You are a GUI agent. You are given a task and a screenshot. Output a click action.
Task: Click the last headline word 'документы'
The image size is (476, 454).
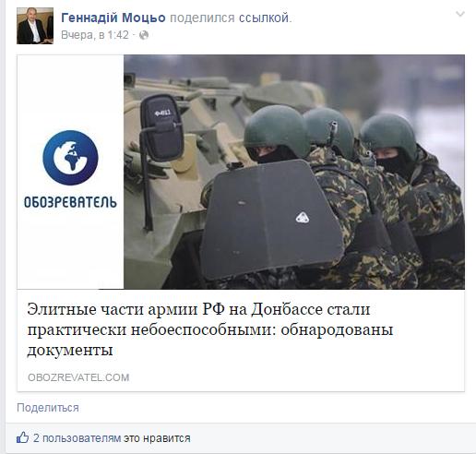point(70,350)
